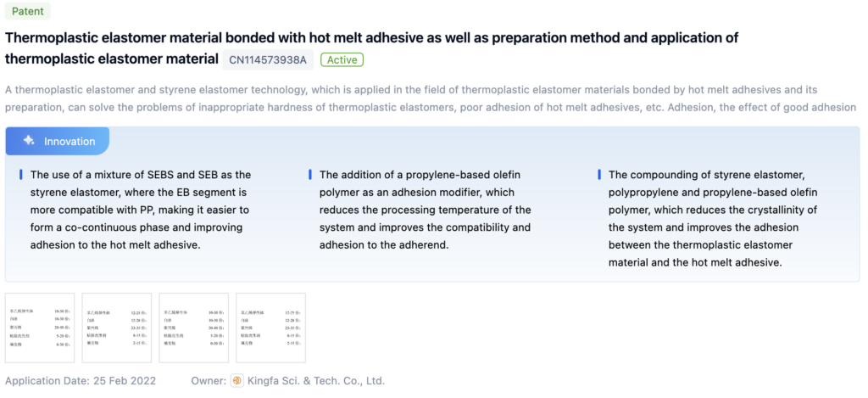Open the thermoplastic elastomer patent title

click(x=371, y=38)
